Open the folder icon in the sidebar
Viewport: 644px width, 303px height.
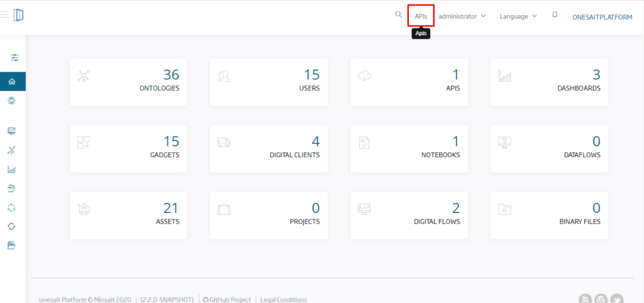point(11,246)
